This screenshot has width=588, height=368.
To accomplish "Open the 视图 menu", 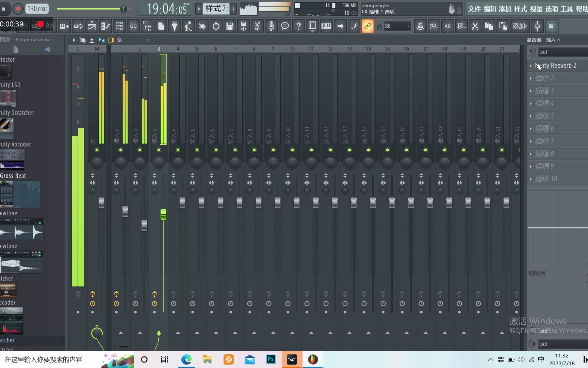I will pos(536,9).
